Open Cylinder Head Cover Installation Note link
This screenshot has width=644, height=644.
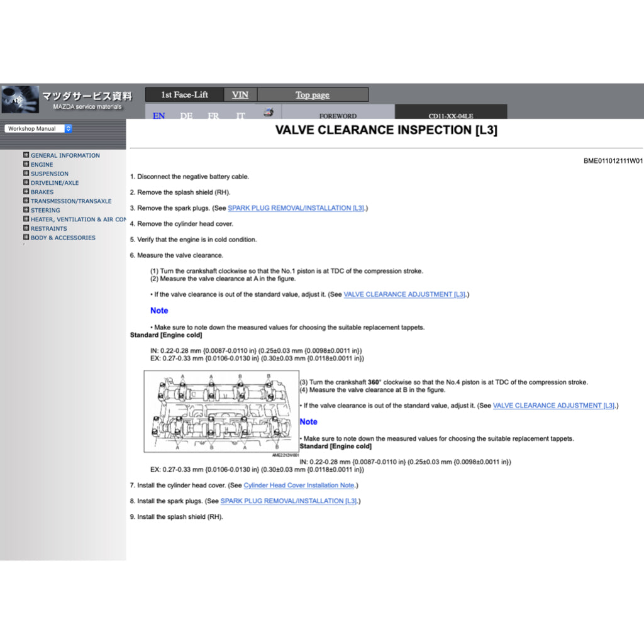click(299, 486)
